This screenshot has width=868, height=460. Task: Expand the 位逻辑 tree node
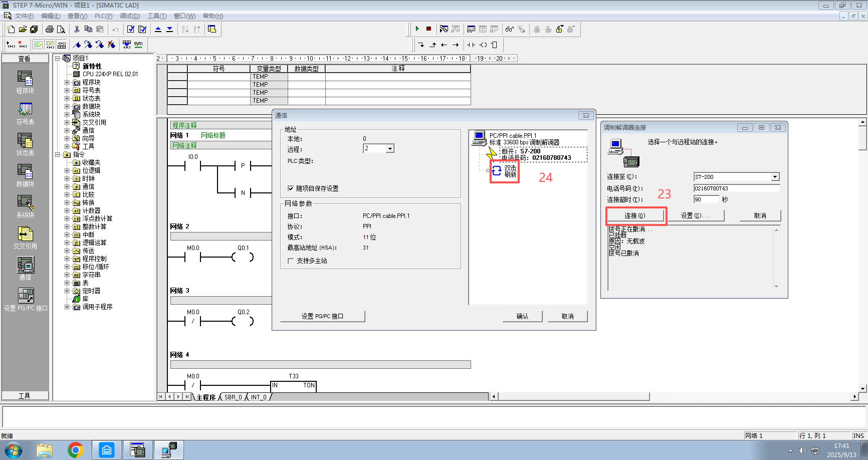(67, 170)
